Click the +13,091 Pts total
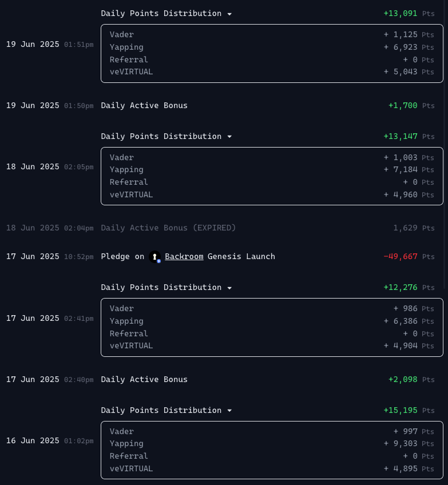 (x=409, y=14)
